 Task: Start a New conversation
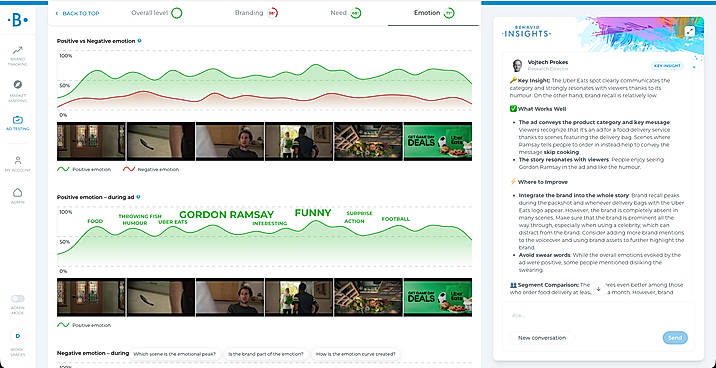[542, 338]
